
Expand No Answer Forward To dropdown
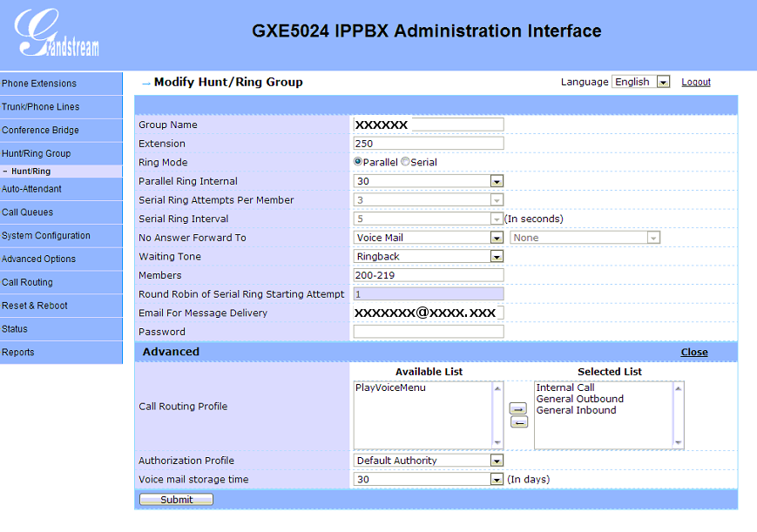pos(497,238)
